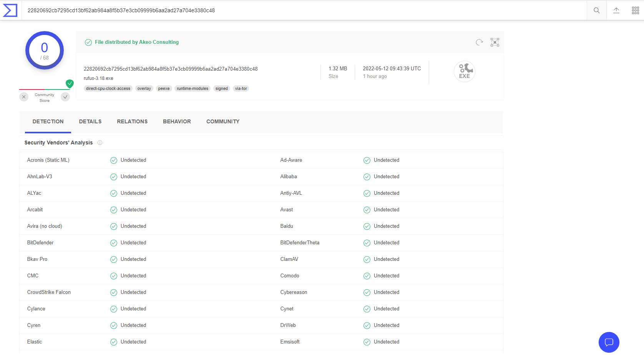Viewport: 644px width, 355px height.
Task: Open the RELATIONS tab
Action: coord(132,121)
